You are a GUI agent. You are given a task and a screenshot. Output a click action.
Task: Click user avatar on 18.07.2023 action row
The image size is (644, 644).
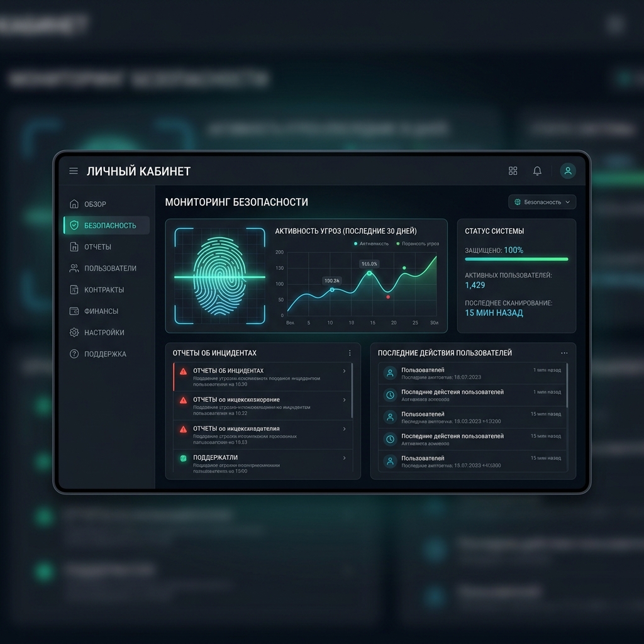pos(390,373)
